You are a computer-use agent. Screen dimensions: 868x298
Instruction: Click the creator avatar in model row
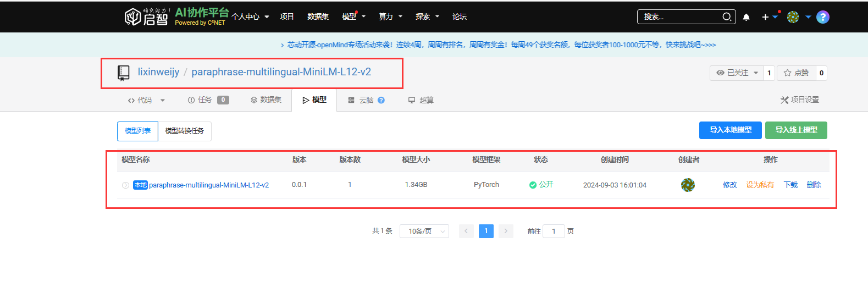tap(688, 185)
